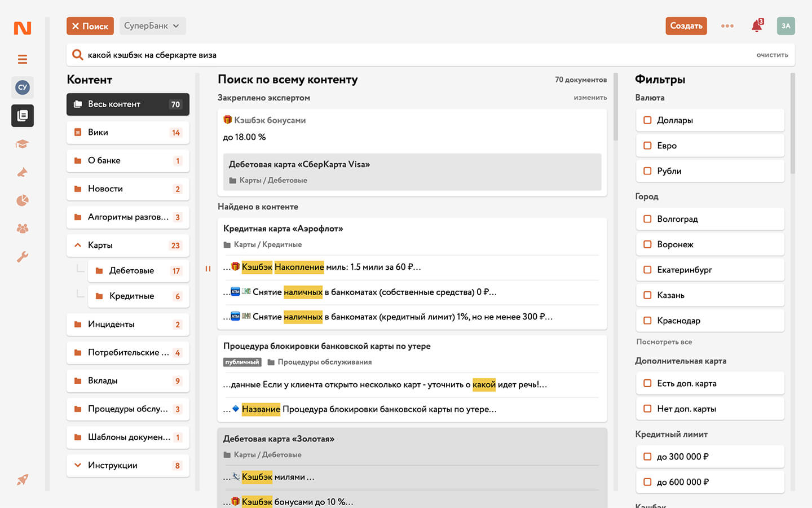This screenshot has height=508, width=812.
Task: Click gift icon beside Кэшбэк бонусами
Action: pos(228,120)
